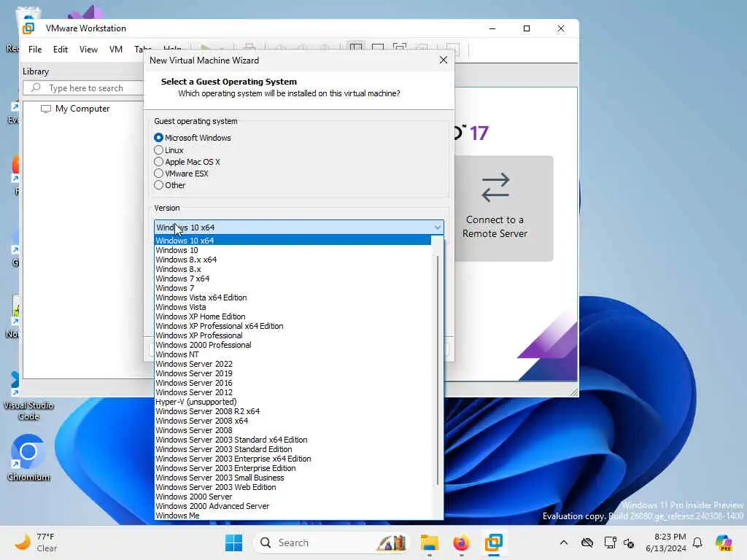747x560 pixels.
Task: Open the VM menu
Action: click(x=116, y=50)
